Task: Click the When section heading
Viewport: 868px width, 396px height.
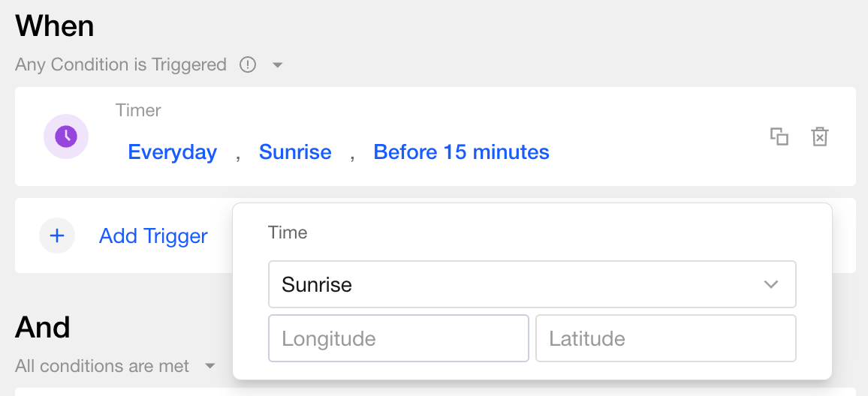Action: pyautogui.click(x=55, y=26)
